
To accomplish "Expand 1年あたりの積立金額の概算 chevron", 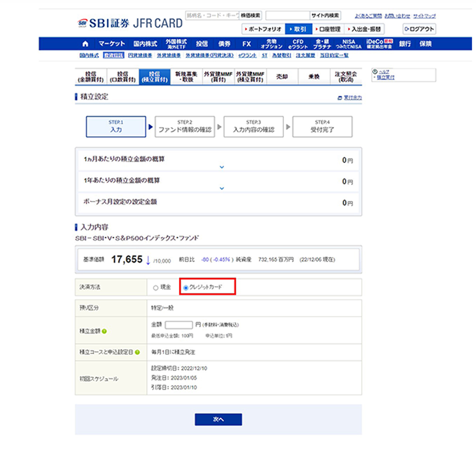I will [221, 188].
